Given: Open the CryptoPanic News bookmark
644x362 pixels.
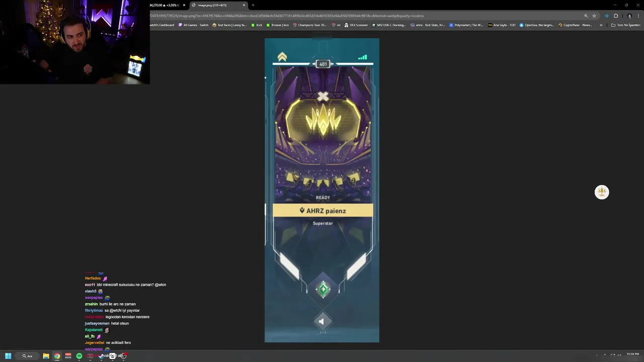Looking at the screenshot, I should click(576, 25).
